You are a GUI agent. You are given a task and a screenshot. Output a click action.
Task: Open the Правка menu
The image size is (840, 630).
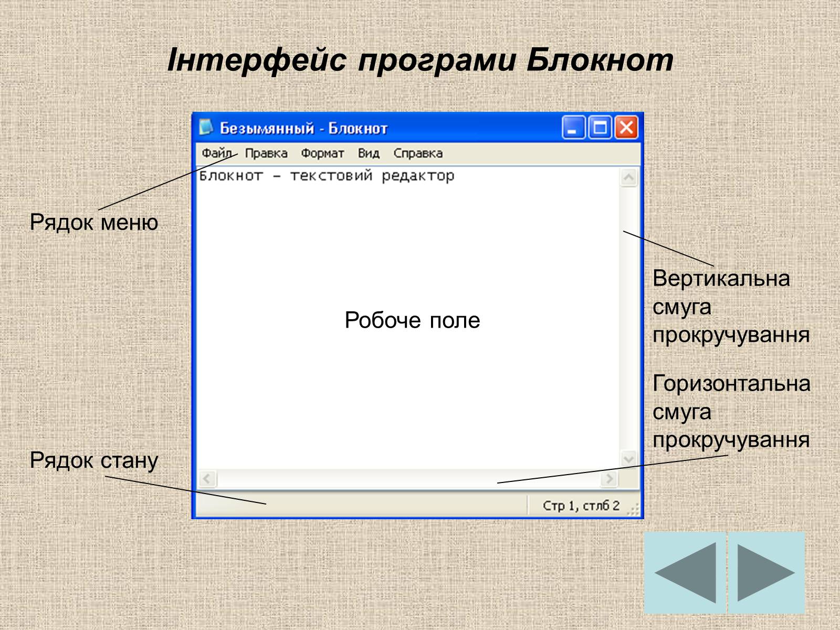tap(266, 153)
